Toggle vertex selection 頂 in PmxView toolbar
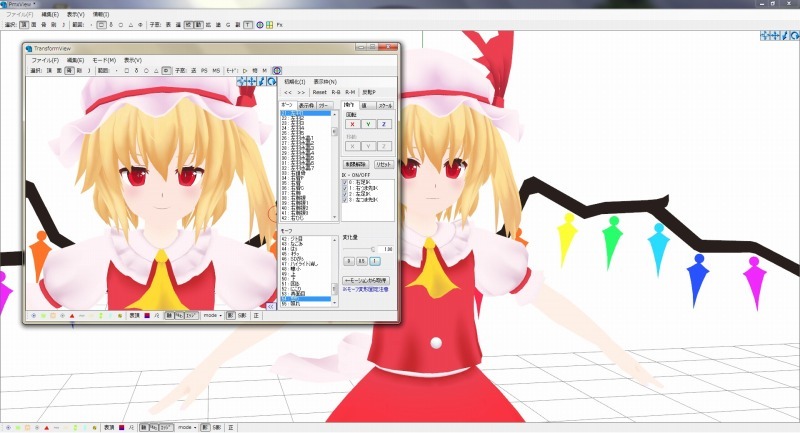 [24, 24]
